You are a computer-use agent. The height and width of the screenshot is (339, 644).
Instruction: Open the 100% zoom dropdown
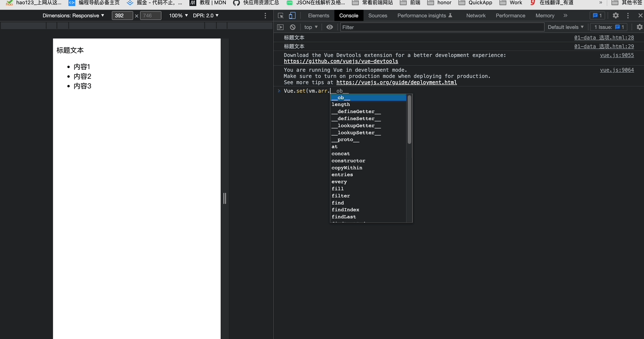[x=178, y=15]
